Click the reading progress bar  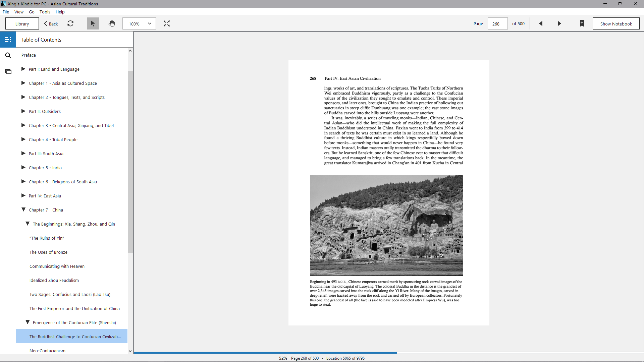(389, 353)
